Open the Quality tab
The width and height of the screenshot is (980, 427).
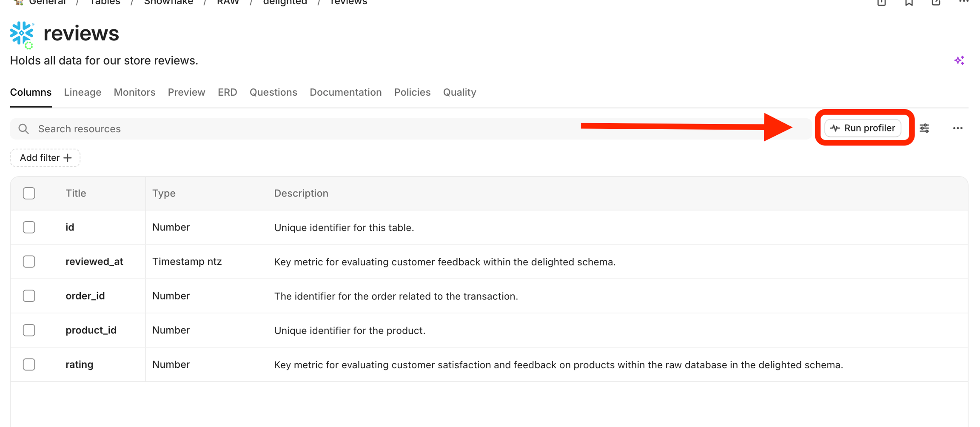459,92
